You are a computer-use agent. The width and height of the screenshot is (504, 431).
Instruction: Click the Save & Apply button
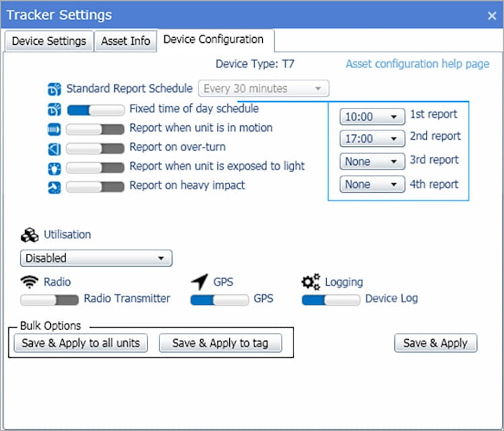(435, 343)
